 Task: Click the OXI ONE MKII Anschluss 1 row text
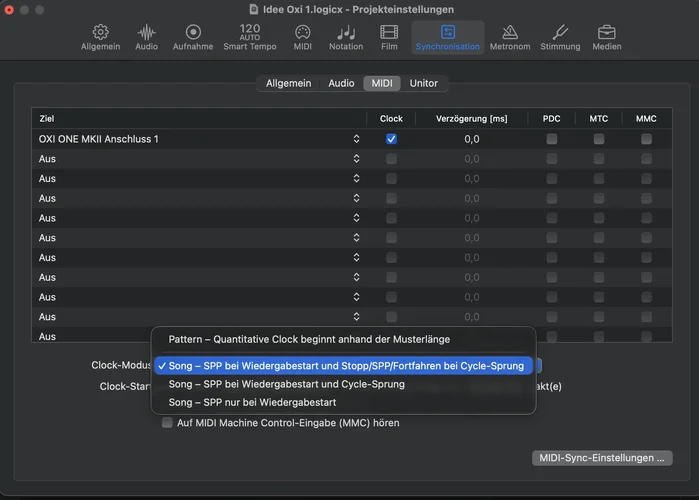(99, 139)
